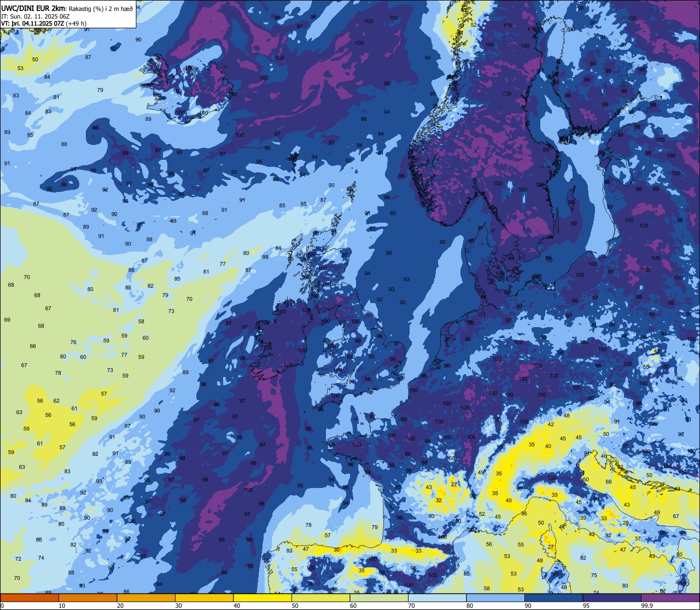700x610 pixels.
Task: Click the map value 30 over northern Spain
Action: 336,550
